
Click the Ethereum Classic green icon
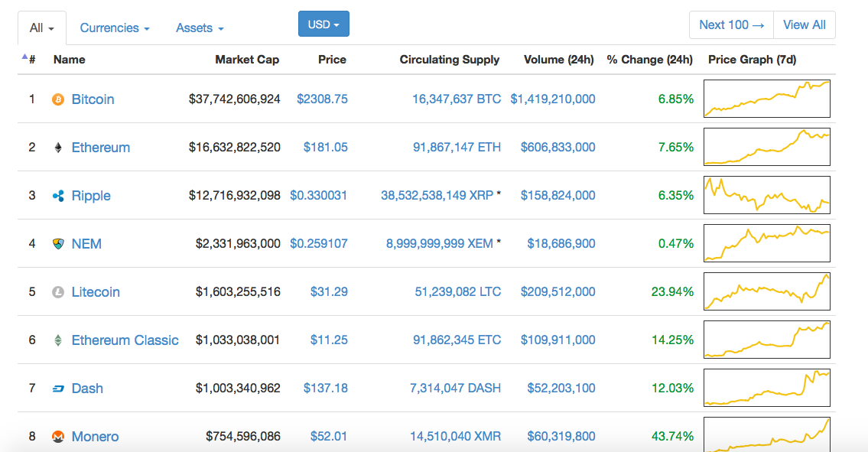point(58,340)
